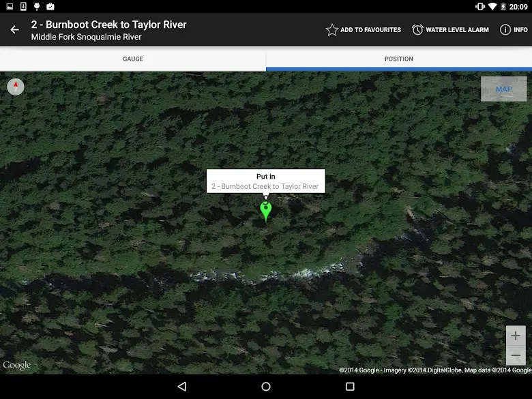Image resolution: width=532 pixels, height=399 pixels.
Task: Zoom in with the plus button
Action: 516,336
